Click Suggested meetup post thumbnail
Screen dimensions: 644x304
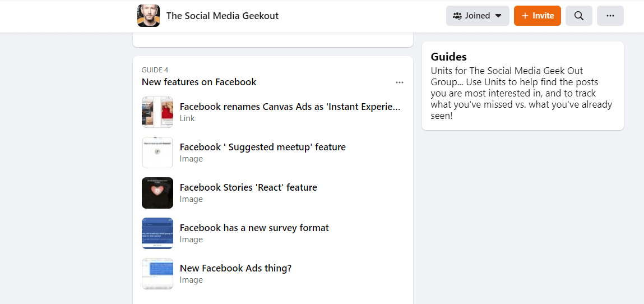click(x=157, y=153)
